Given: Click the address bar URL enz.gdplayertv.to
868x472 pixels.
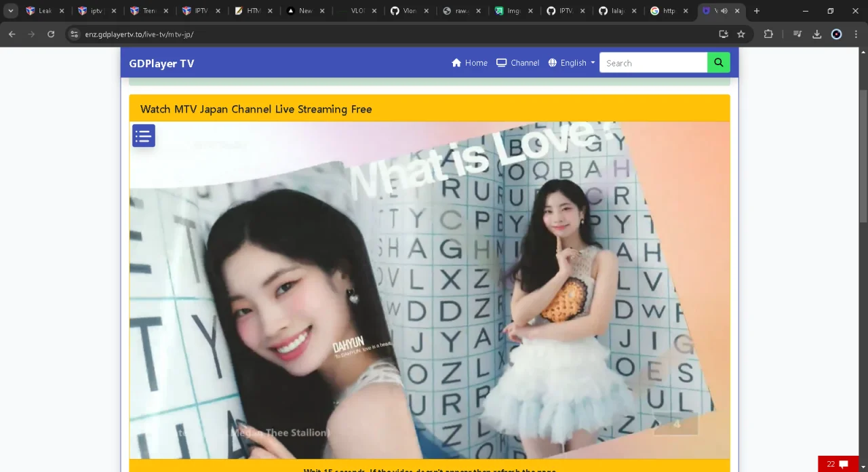Looking at the screenshot, I should 139,34.
